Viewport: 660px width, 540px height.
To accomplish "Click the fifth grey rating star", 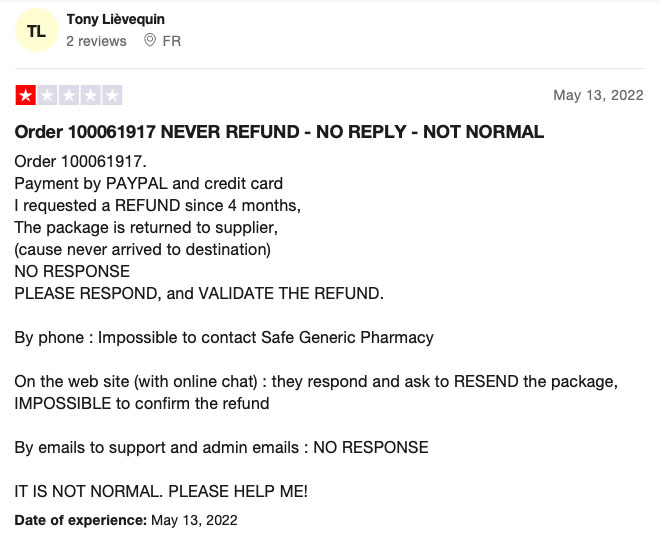I will 112,95.
